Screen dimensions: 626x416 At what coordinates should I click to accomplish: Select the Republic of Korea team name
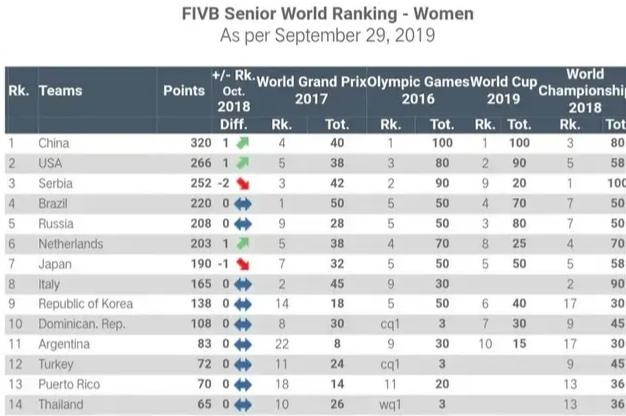(x=85, y=304)
